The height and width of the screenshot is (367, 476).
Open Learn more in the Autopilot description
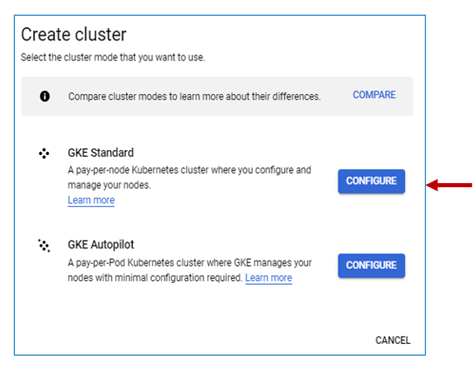coord(269,278)
